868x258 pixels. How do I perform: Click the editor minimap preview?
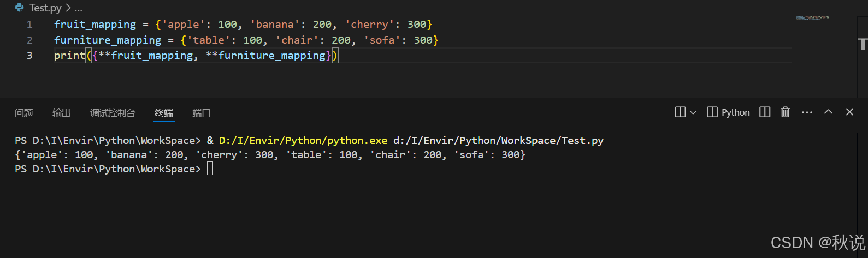tap(812, 18)
